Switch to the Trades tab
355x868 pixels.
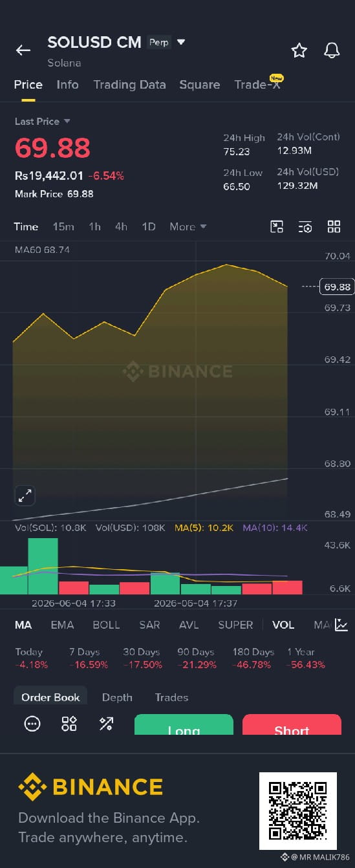pyautogui.click(x=171, y=697)
